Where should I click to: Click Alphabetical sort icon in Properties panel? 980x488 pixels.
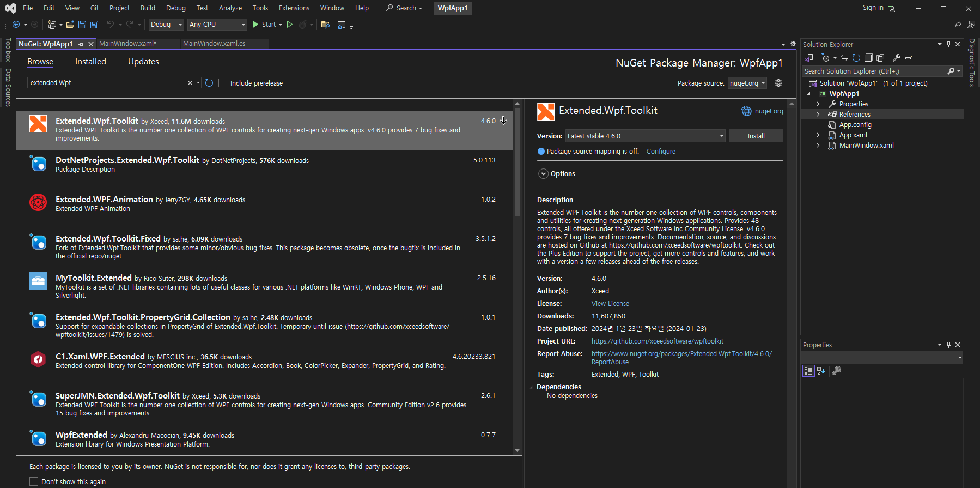[821, 371]
